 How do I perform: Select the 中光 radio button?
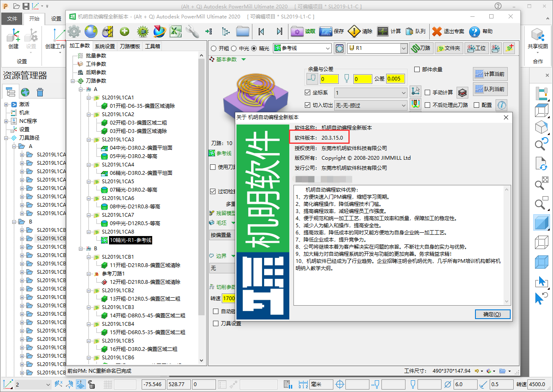[x=234, y=48]
